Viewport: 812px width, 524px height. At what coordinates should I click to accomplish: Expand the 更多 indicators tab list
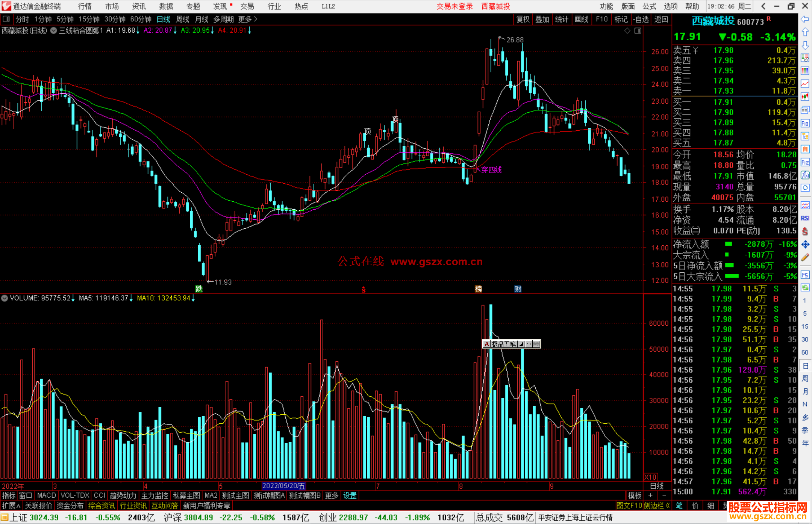332,495
